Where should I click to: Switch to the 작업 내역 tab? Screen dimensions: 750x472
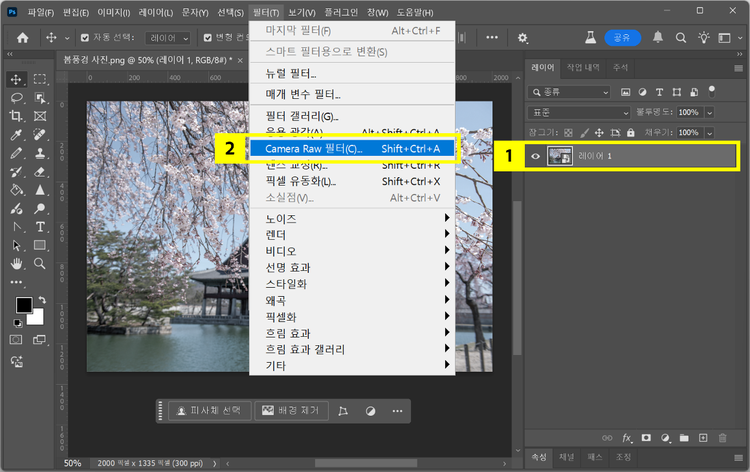(583, 67)
